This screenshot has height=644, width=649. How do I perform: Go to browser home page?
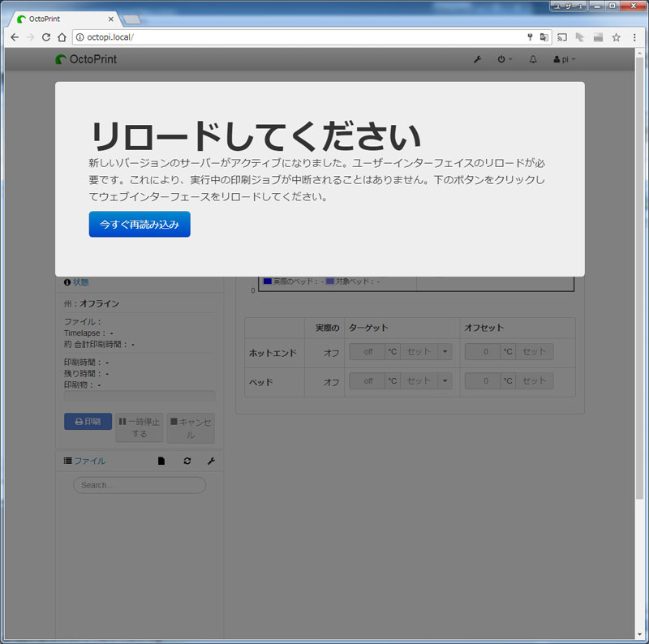pyautogui.click(x=62, y=37)
